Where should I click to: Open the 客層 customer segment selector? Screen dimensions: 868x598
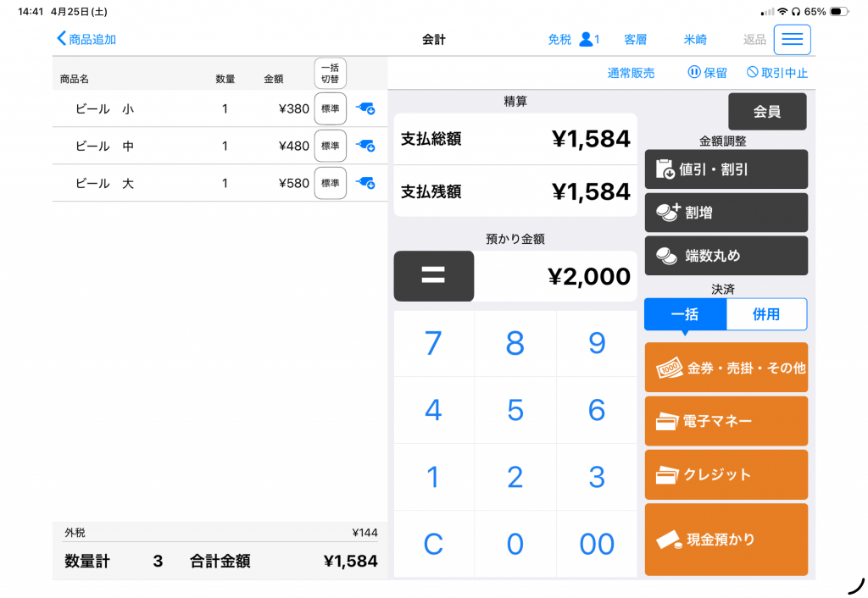click(635, 40)
